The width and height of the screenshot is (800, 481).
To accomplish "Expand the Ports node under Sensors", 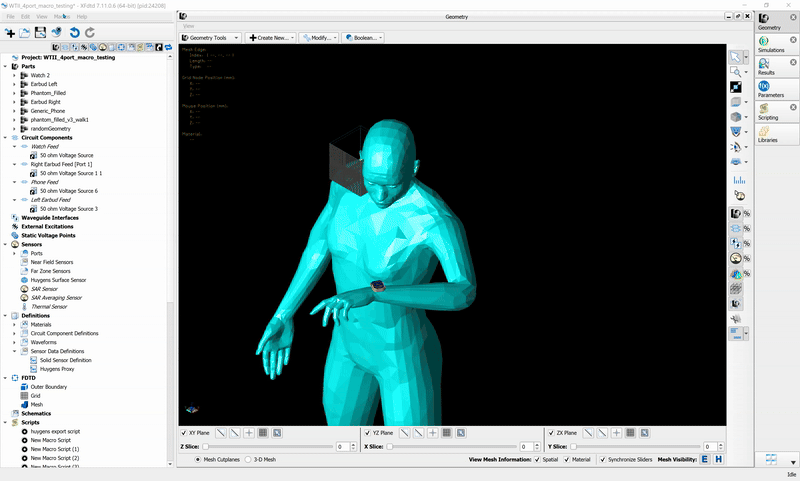I will pyautogui.click(x=14, y=253).
